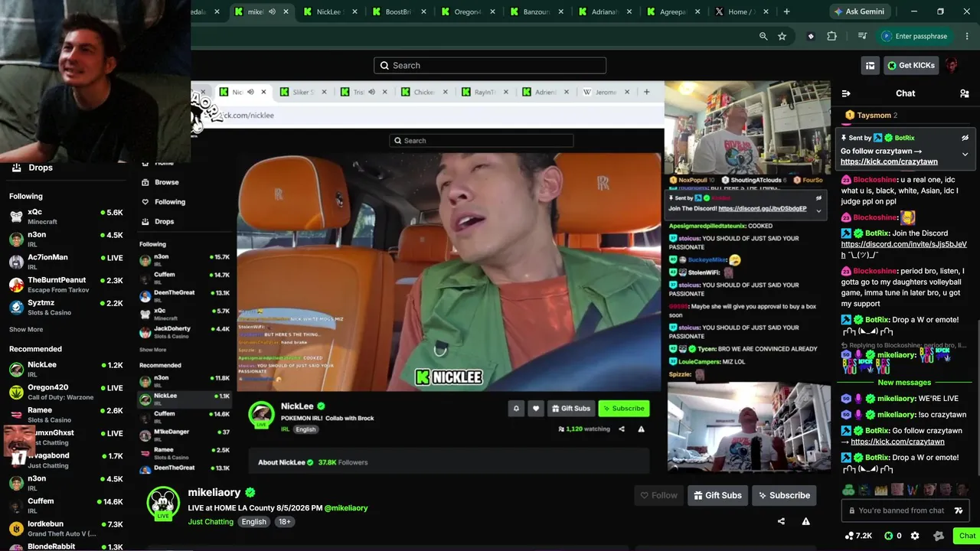Image resolution: width=980 pixels, height=551 pixels.
Task: Open the @mikeliaory link in stream title
Action: click(x=346, y=508)
